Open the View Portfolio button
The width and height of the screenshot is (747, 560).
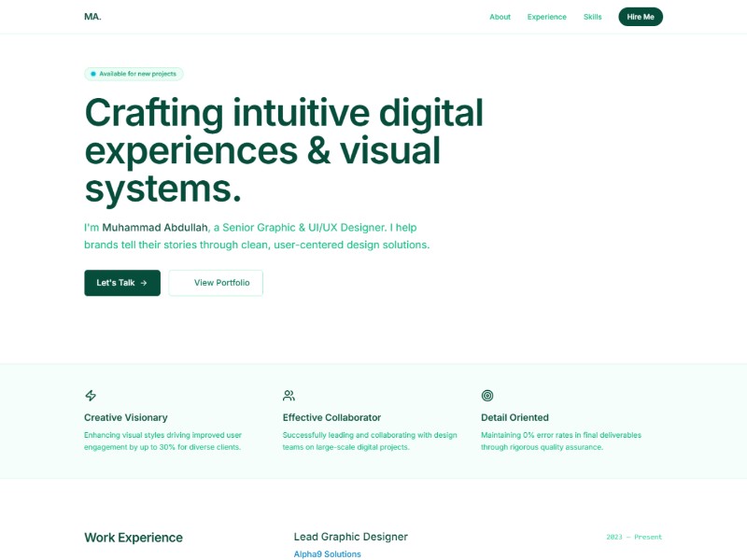click(216, 283)
